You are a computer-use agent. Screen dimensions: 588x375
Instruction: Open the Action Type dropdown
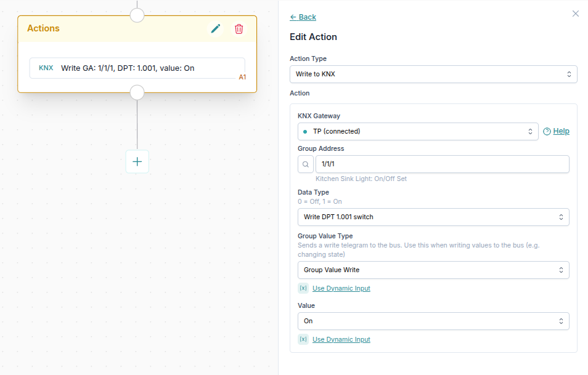tap(433, 74)
